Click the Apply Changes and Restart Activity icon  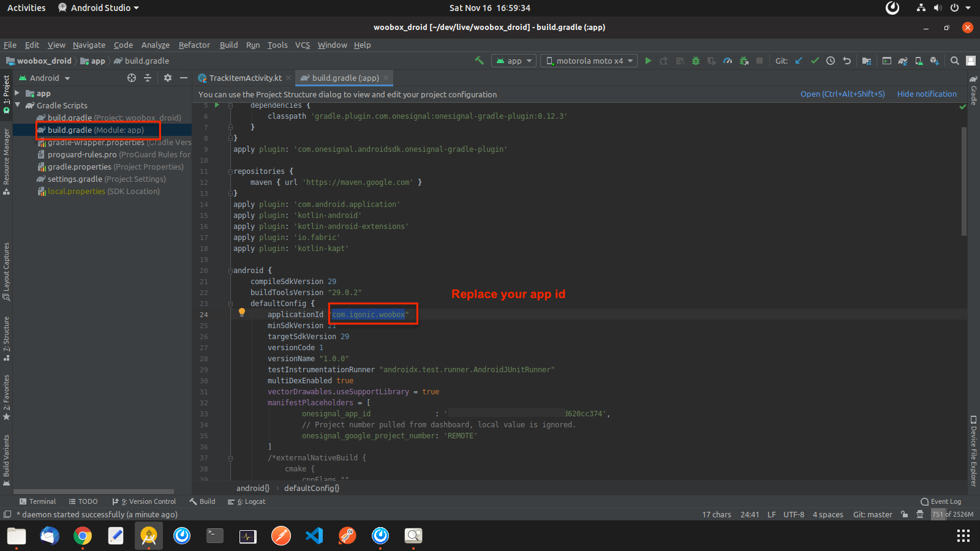664,61
